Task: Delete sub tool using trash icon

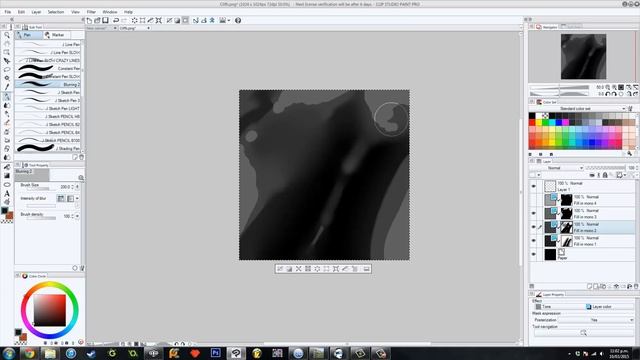Action: point(81,157)
